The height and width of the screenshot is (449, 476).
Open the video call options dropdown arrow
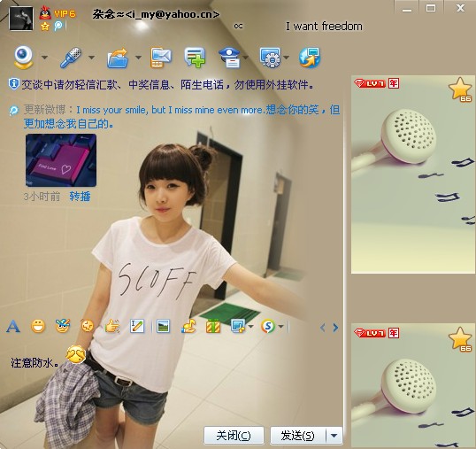(x=44, y=57)
